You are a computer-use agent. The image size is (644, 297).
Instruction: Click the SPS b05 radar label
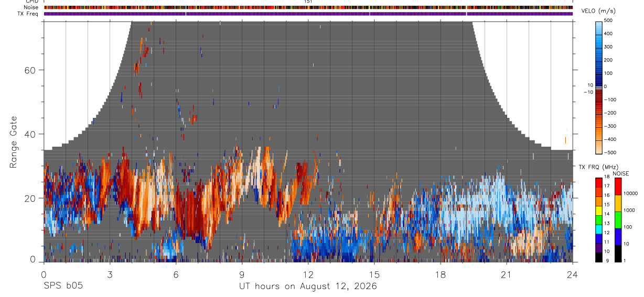(63, 286)
